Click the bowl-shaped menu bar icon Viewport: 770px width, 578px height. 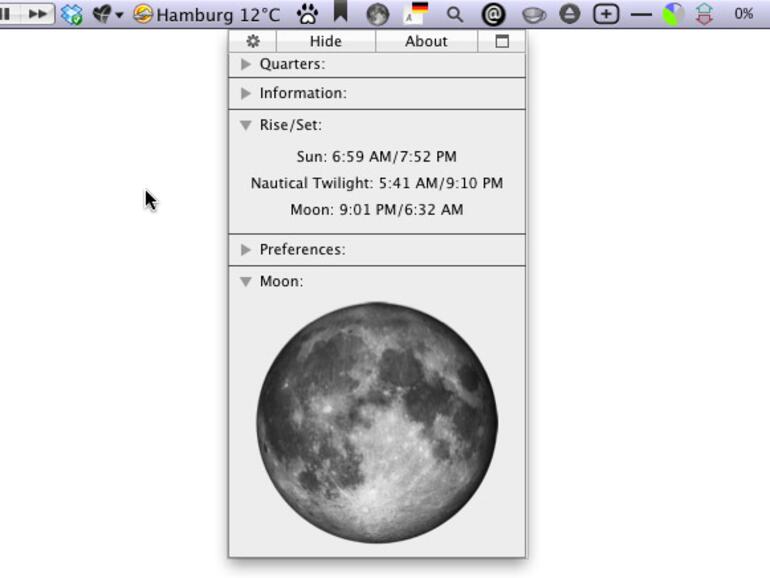pyautogui.click(x=533, y=16)
